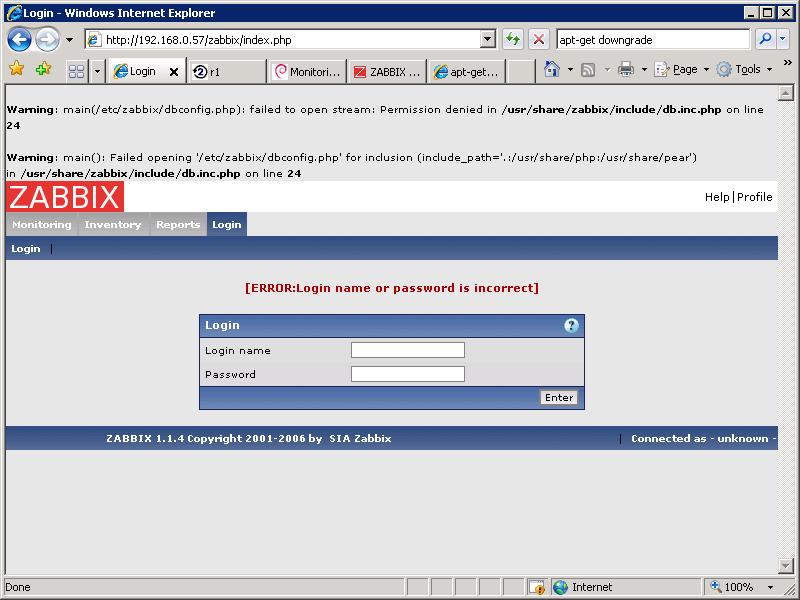
Task: Switch to the Monitori... browser tab
Action: coord(308,72)
